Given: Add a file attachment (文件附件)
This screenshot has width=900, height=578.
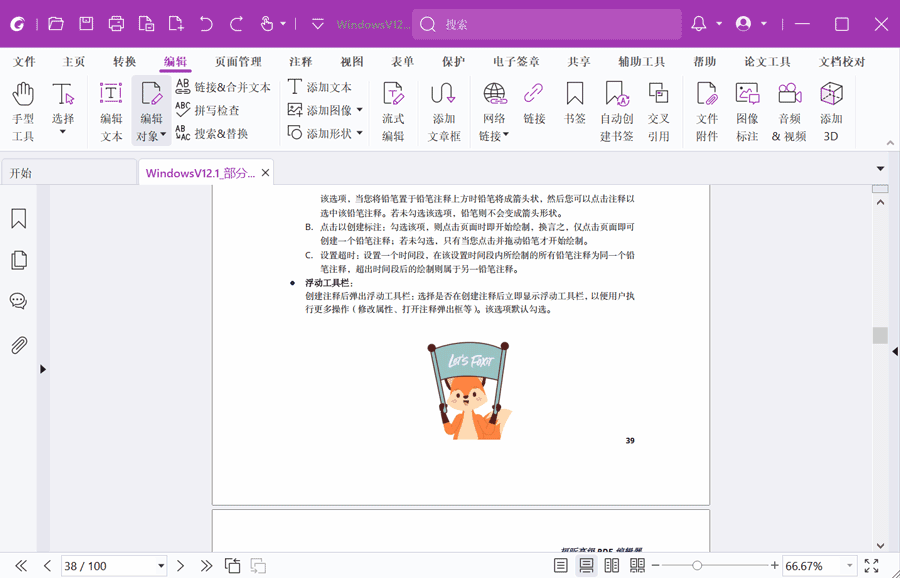Looking at the screenshot, I should [x=707, y=111].
